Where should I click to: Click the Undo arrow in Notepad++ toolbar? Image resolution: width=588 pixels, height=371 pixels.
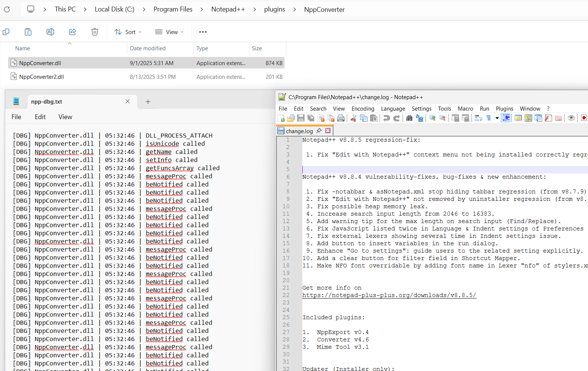pyautogui.click(x=387, y=118)
